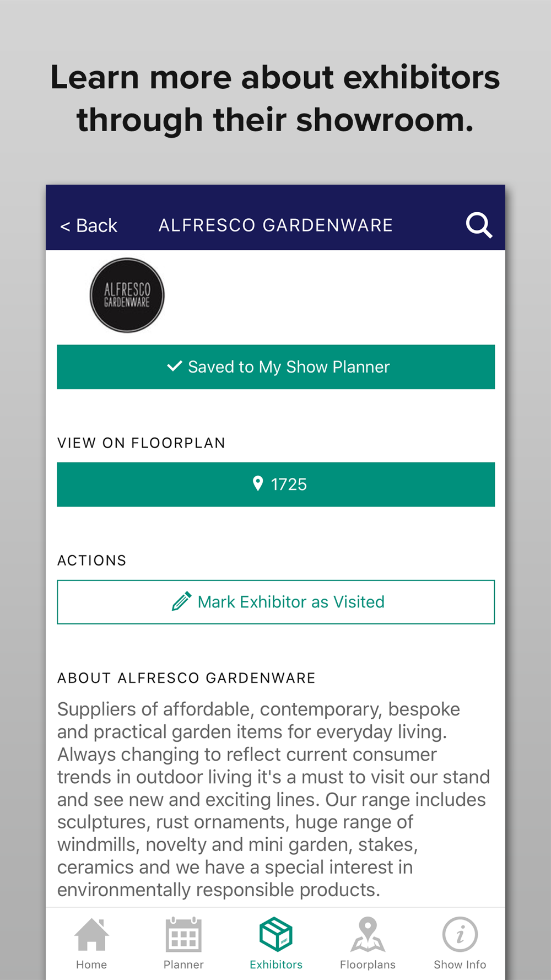This screenshot has width=551, height=980.
Task: Tap the map marker Floorplans icon
Action: [368, 935]
